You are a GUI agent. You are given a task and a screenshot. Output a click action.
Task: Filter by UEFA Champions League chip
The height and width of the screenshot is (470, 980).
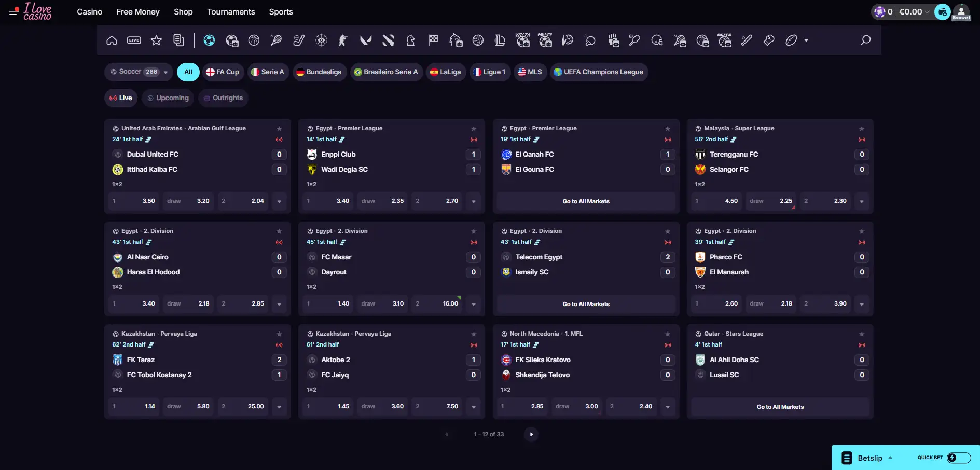pos(599,72)
